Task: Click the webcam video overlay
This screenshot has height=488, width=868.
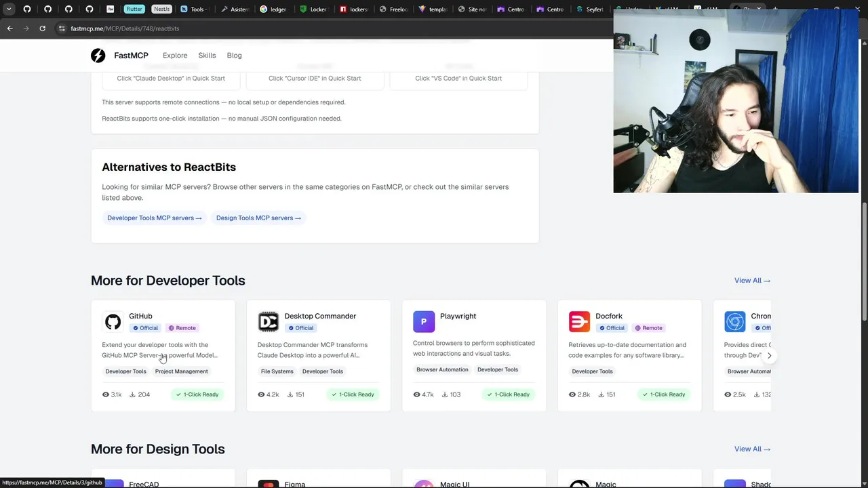Action: [x=736, y=102]
